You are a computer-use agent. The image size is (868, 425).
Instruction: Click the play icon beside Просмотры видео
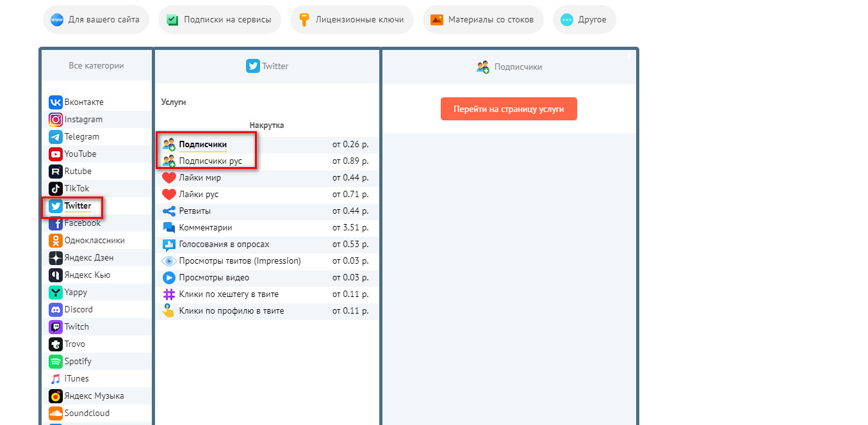pyautogui.click(x=169, y=278)
